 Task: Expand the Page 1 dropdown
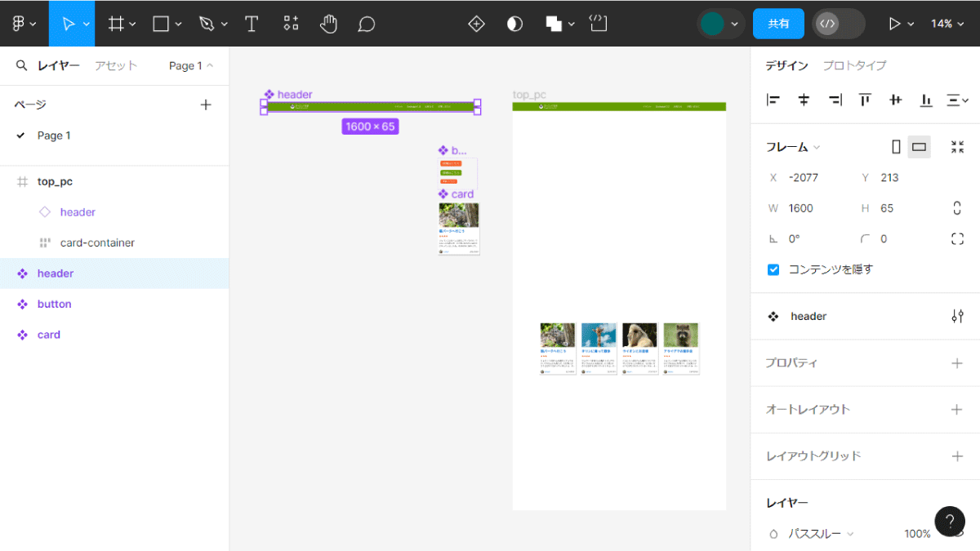(x=191, y=65)
